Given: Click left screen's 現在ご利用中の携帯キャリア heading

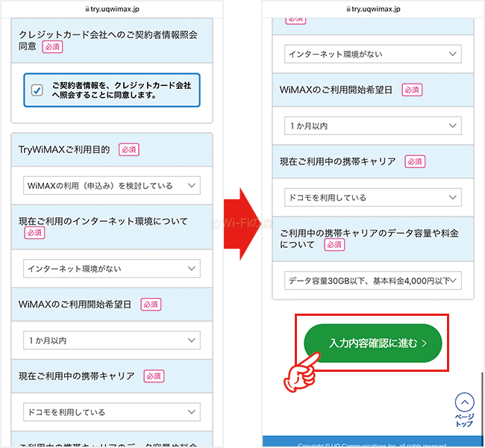Looking at the screenshot, I should click(77, 376).
